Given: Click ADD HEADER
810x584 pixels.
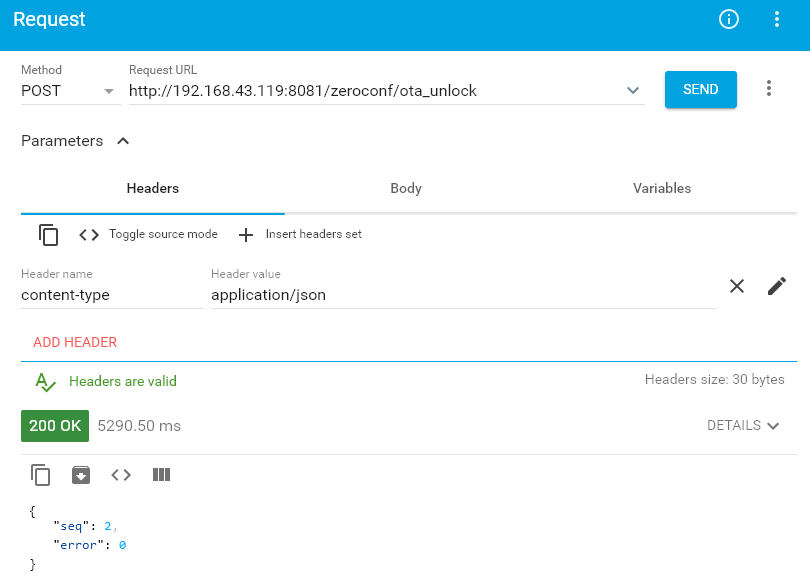Looking at the screenshot, I should pyautogui.click(x=75, y=342).
